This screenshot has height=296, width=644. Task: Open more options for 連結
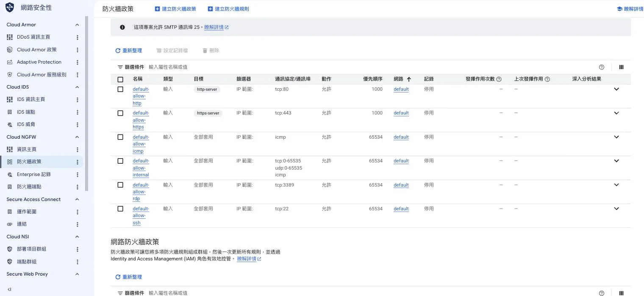[x=78, y=224]
